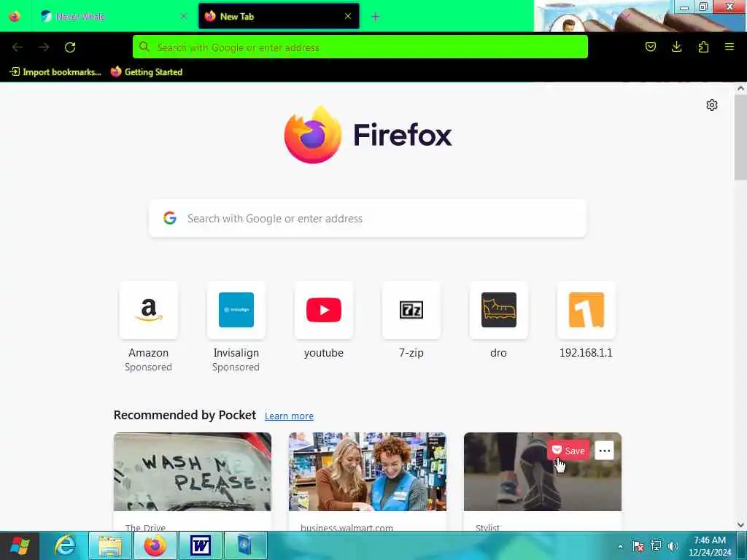Focus the green address bar

click(x=360, y=47)
